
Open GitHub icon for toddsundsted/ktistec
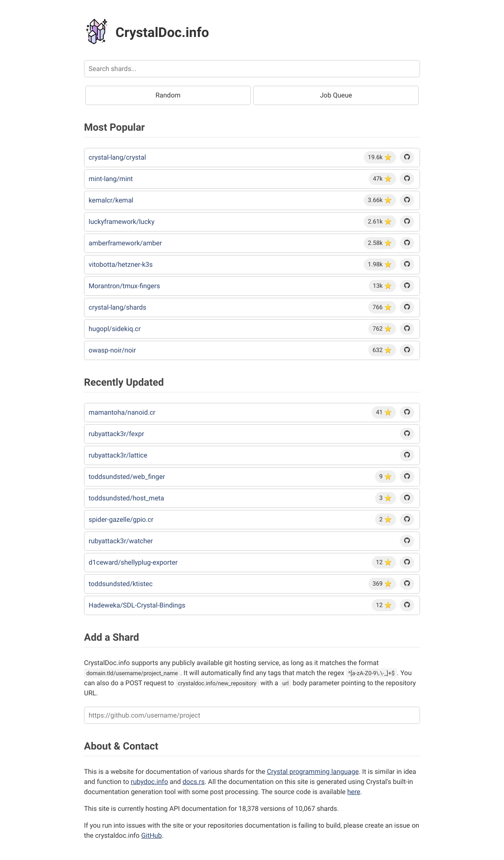pyautogui.click(x=407, y=584)
